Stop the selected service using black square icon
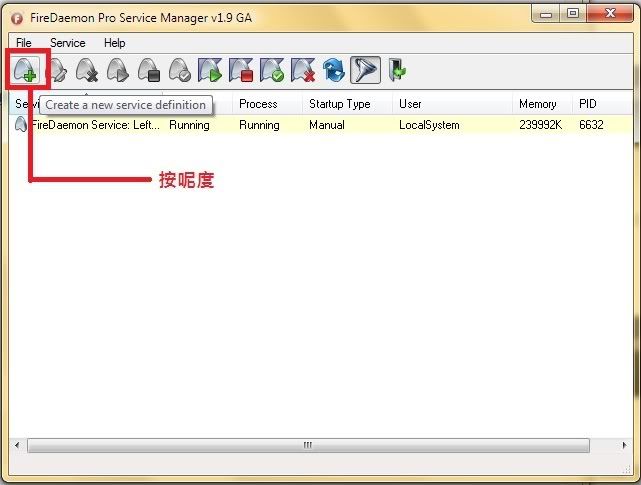 tap(149, 70)
